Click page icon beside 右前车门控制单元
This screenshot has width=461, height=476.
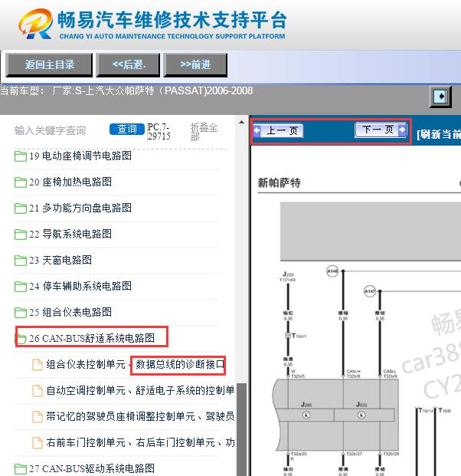click(x=38, y=443)
